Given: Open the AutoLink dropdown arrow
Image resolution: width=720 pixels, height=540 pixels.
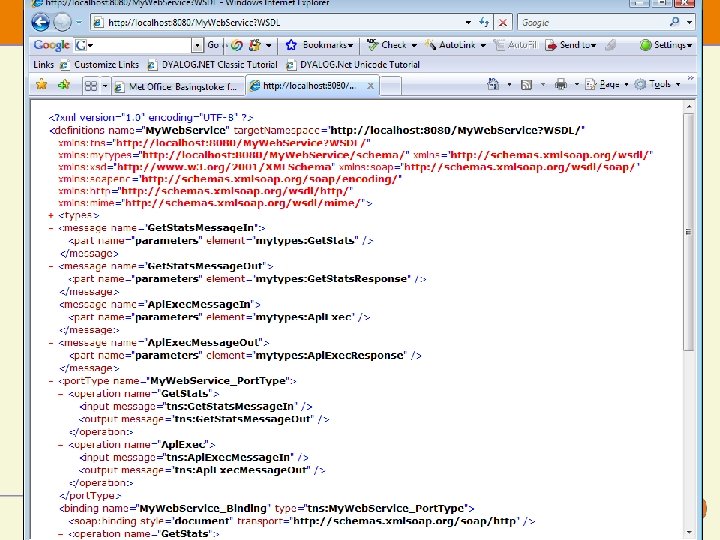Looking at the screenshot, I should click(483, 45).
